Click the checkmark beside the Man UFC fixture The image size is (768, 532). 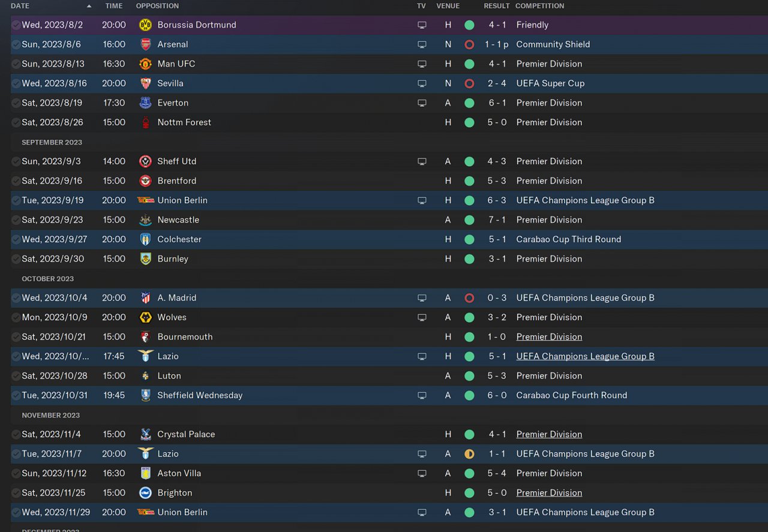pos(16,64)
